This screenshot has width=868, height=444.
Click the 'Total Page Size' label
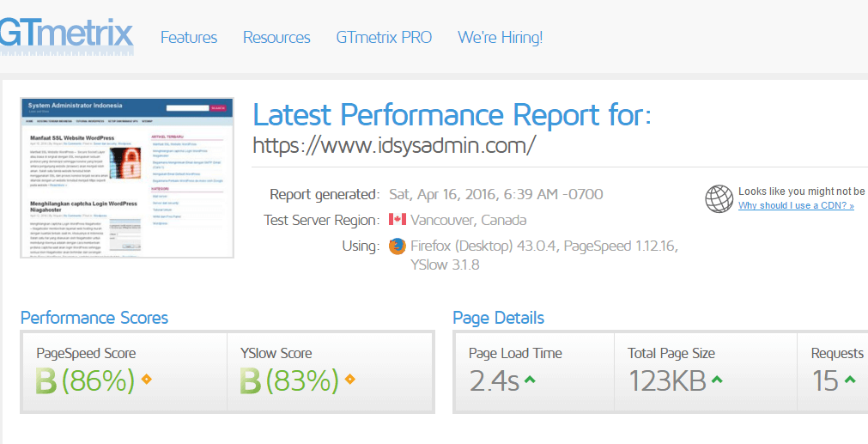point(671,353)
